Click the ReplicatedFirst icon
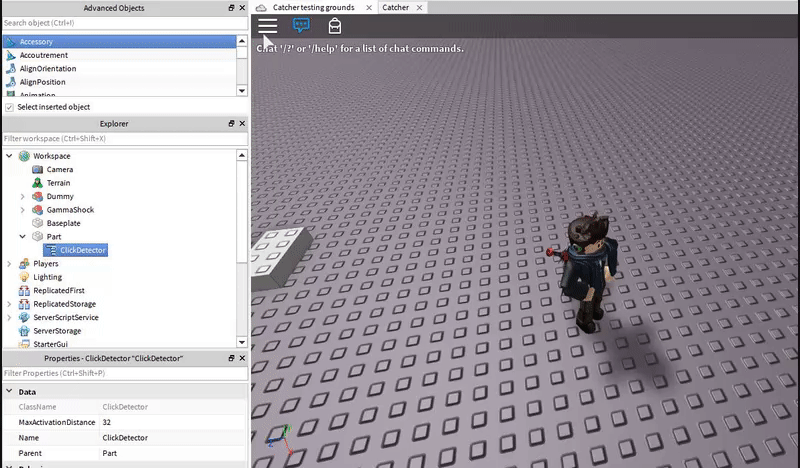800x468 pixels. click(x=24, y=290)
